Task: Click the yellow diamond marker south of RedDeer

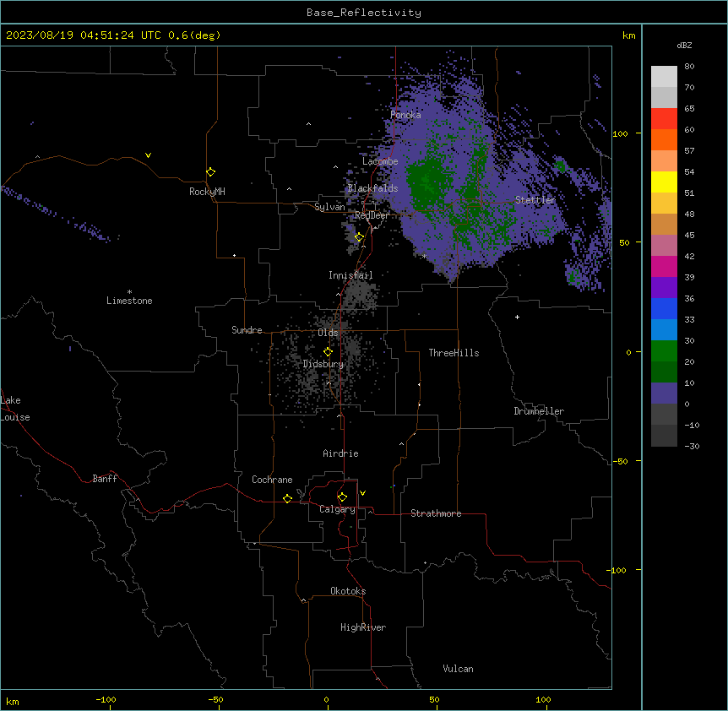Action: point(359,237)
